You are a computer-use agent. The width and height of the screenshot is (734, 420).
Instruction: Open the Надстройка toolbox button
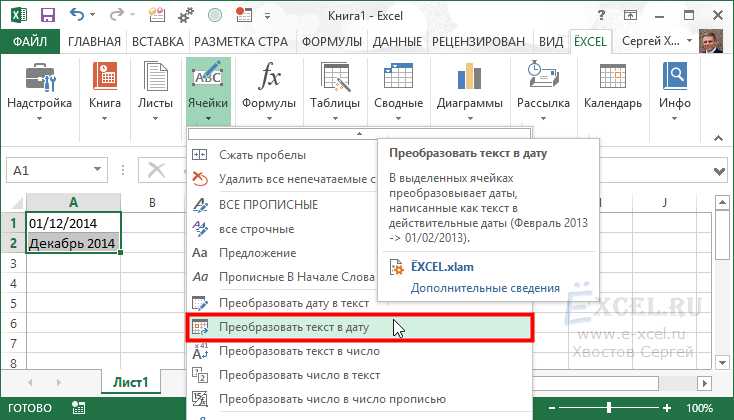[x=39, y=91]
